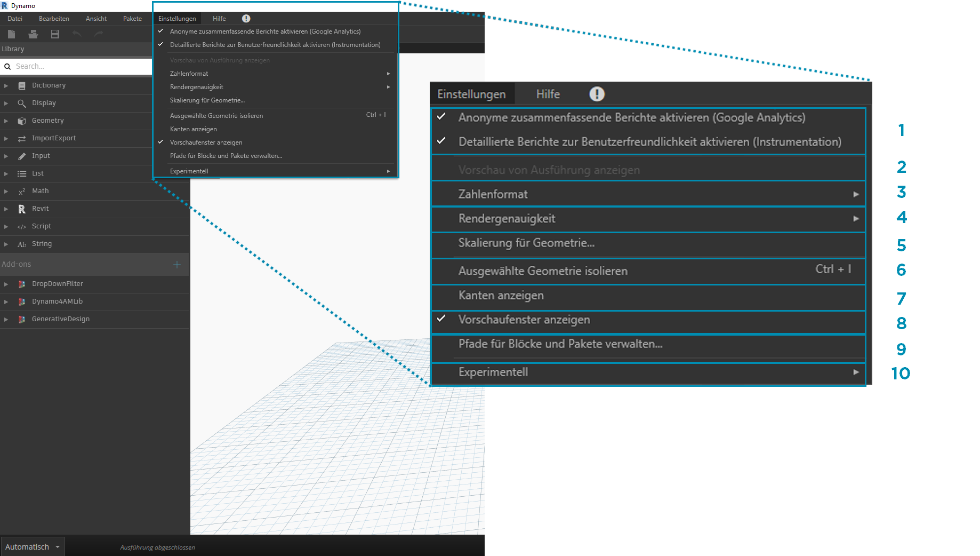Image resolution: width=980 pixels, height=556 pixels.
Task: Click the Revit R icon in library
Action: [x=22, y=209]
